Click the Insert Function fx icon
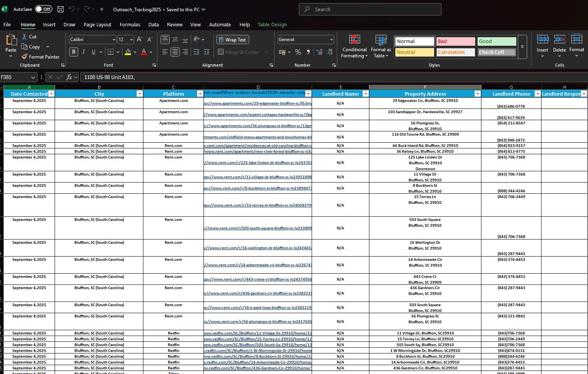The image size is (588, 374). point(69,77)
